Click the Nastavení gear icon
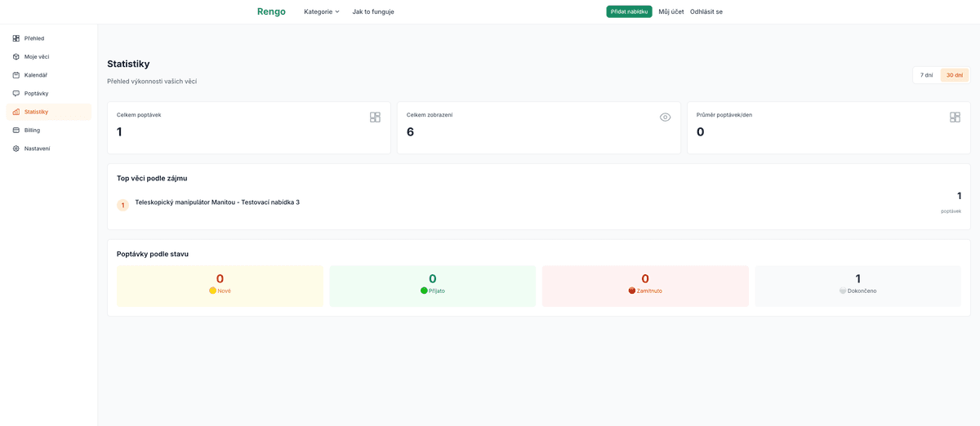The image size is (980, 426). (16, 149)
